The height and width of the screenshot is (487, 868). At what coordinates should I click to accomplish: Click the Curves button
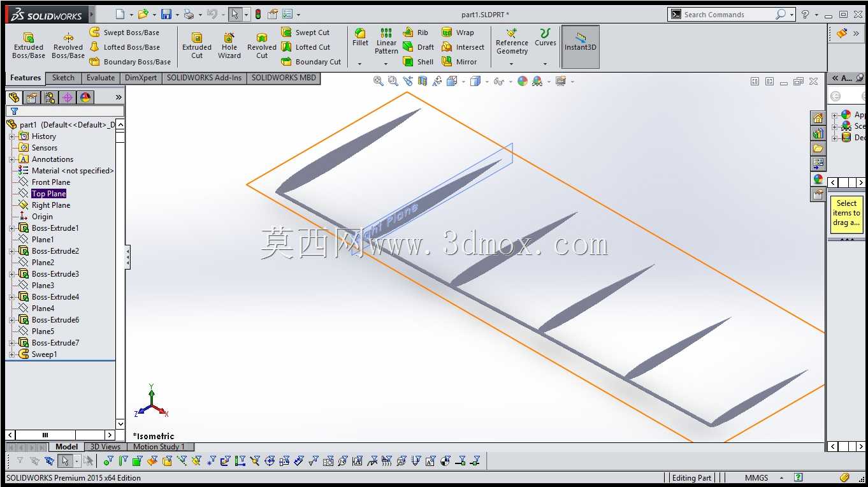click(545, 38)
